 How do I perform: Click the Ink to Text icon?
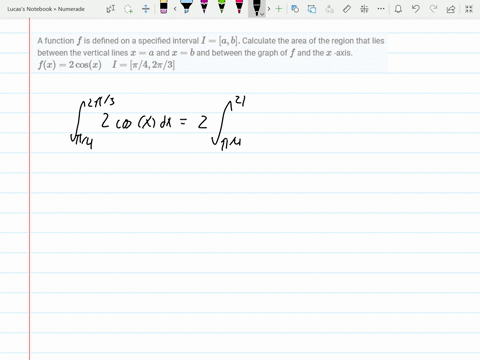click(329, 9)
